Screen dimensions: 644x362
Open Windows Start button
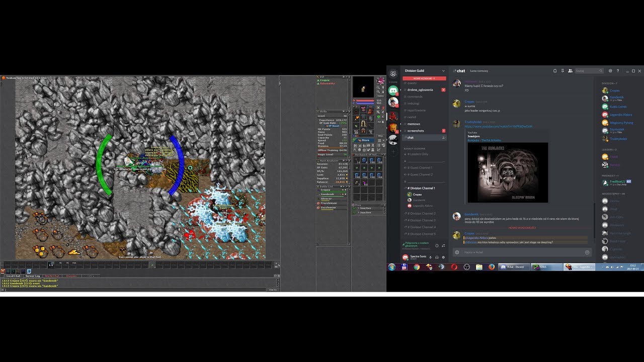(392, 267)
